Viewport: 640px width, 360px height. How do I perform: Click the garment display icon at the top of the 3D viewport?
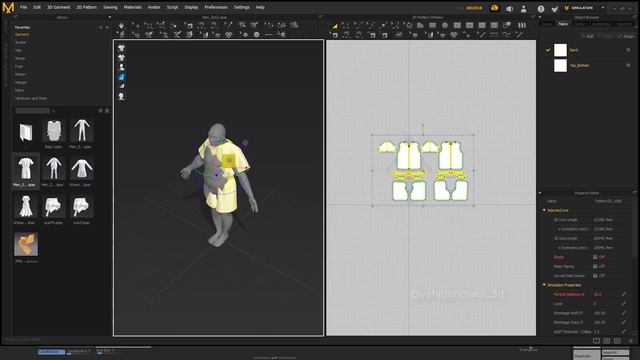click(x=121, y=48)
